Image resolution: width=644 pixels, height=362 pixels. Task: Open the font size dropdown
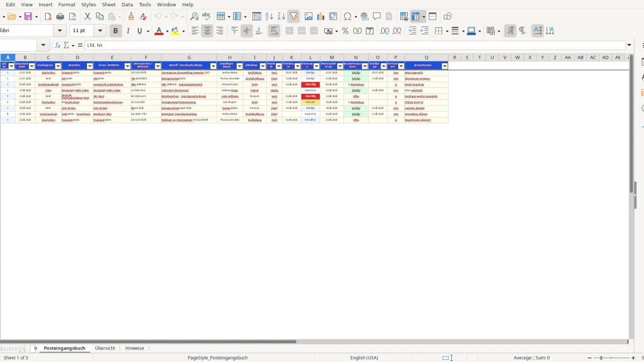pyautogui.click(x=100, y=31)
